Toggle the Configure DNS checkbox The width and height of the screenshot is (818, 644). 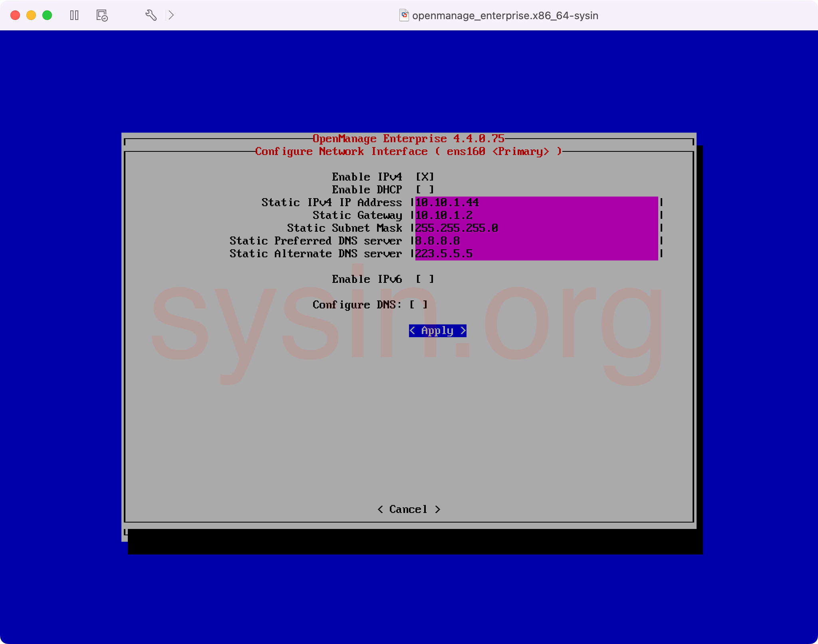[418, 305]
